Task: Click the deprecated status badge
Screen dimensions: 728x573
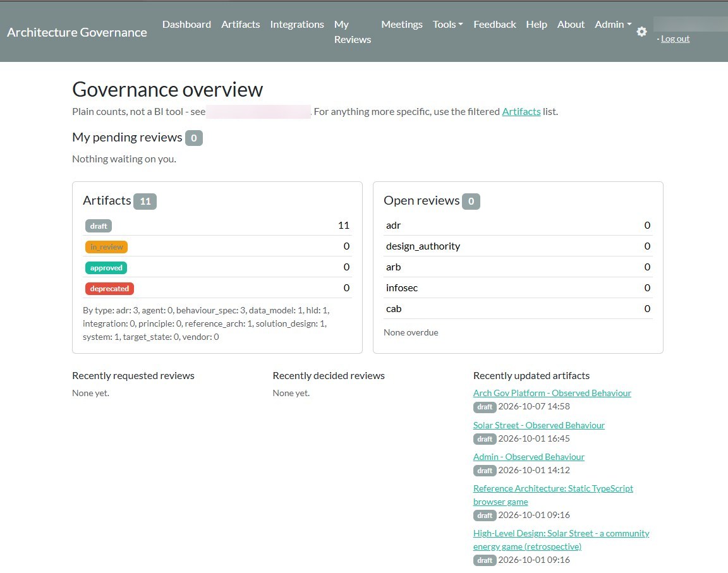Action: (x=109, y=289)
